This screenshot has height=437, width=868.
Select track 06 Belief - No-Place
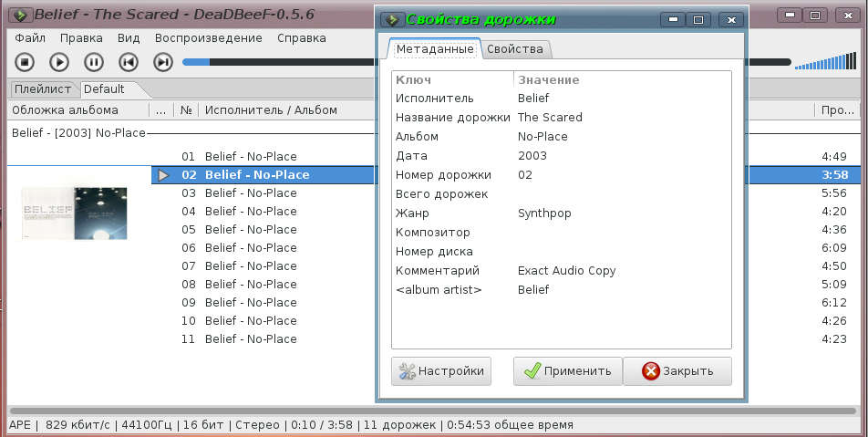point(263,247)
